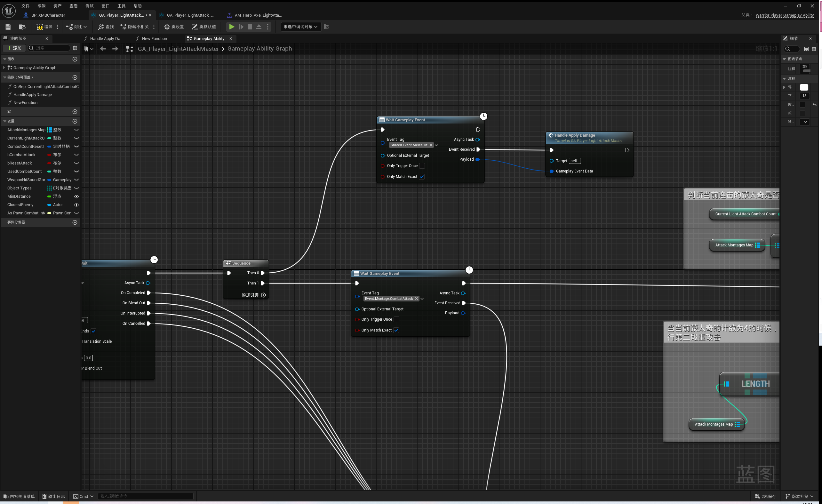Click the Browse to asset icon

[x=22, y=27]
